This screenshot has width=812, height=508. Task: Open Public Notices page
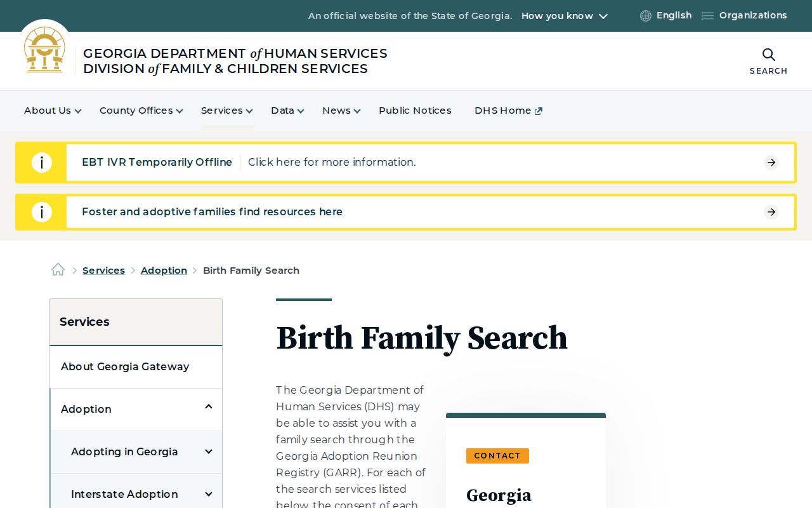[x=415, y=110]
